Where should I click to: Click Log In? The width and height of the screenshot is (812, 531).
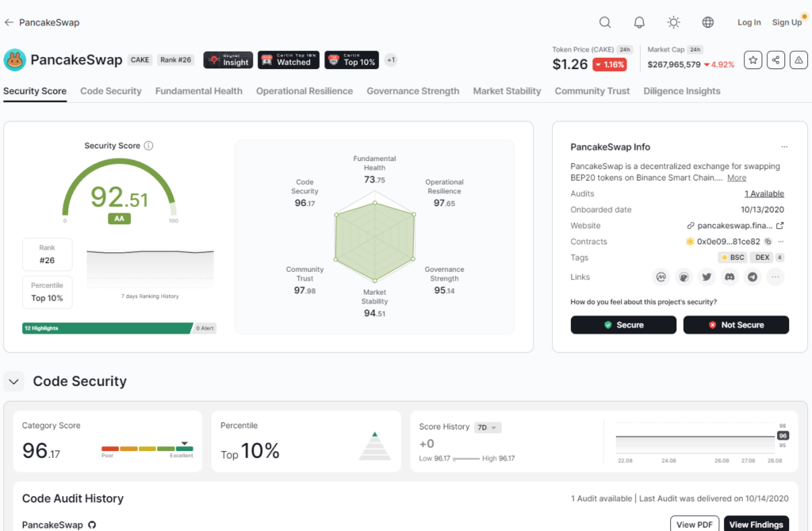point(749,22)
